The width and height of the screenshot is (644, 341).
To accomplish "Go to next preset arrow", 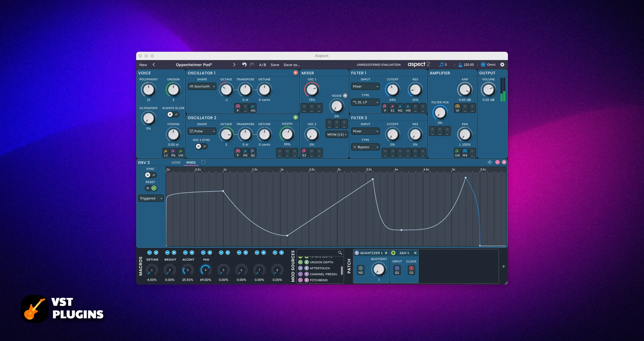I will [234, 65].
